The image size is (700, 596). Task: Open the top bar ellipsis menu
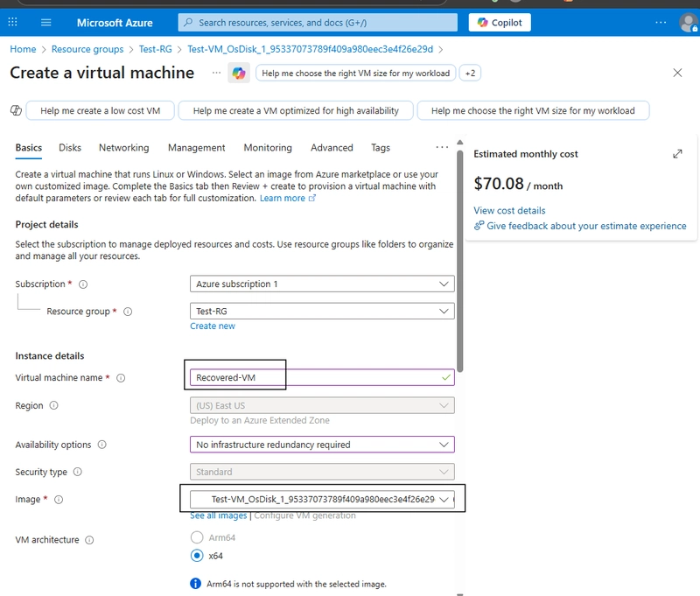661,23
